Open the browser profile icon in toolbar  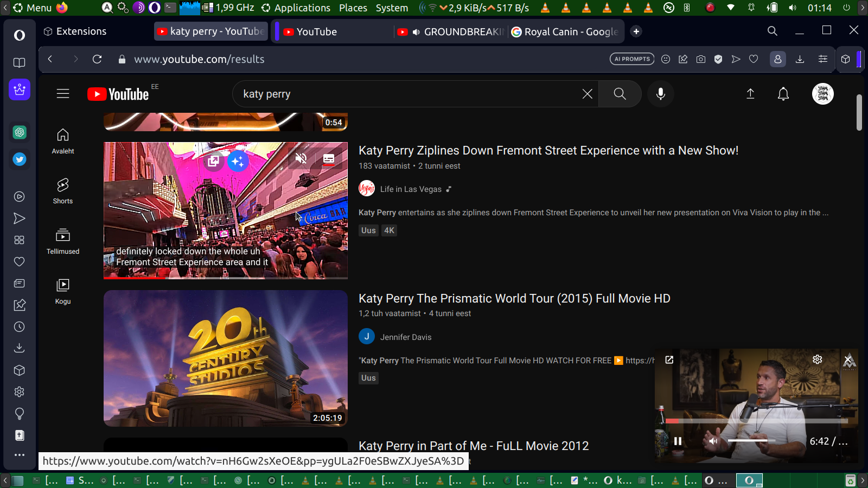coord(778,59)
